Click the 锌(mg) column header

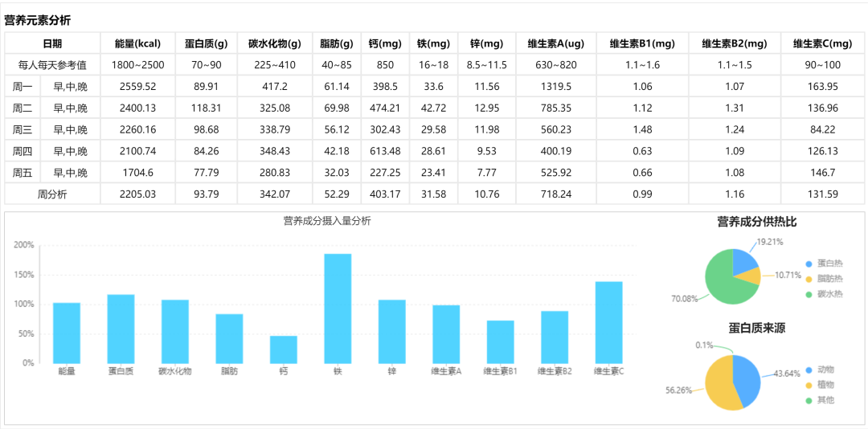coord(486,43)
